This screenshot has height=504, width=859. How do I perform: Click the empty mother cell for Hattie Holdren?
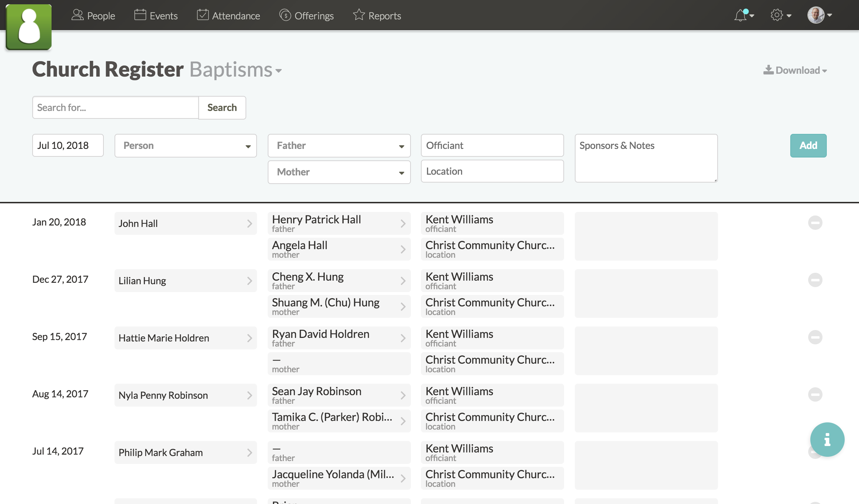coord(339,364)
